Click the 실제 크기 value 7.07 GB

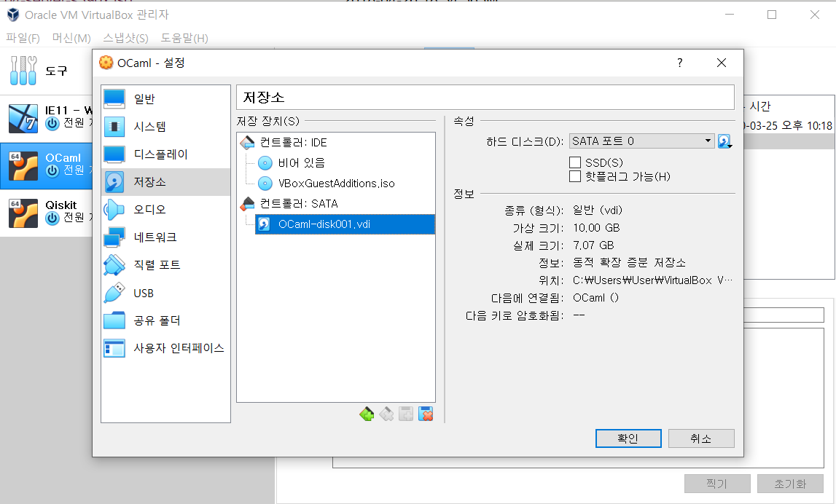pyautogui.click(x=593, y=245)
